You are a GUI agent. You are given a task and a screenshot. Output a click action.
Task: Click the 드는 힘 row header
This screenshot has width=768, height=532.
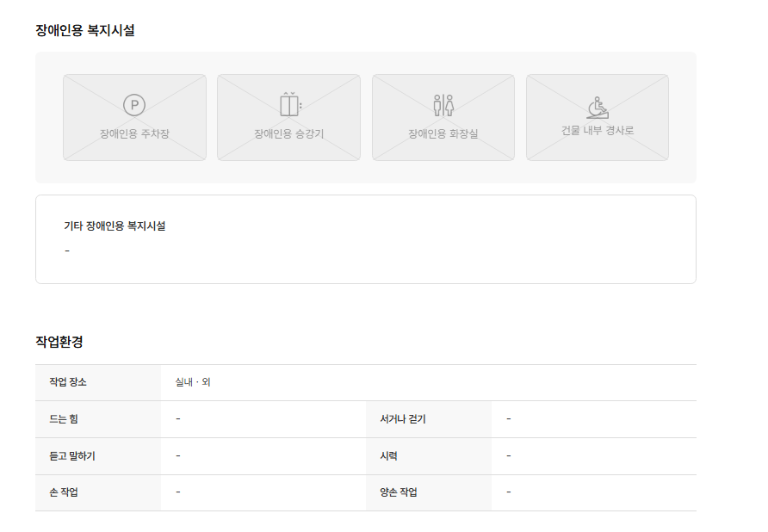[64, 419]
